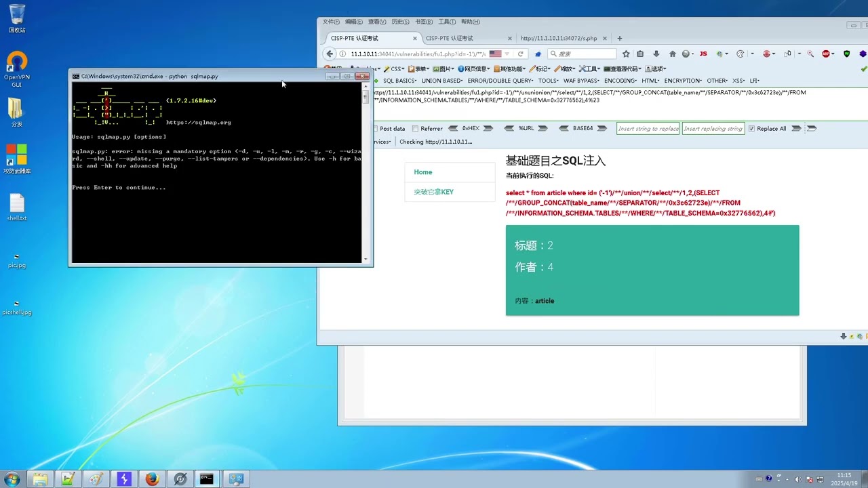The image size is (868, 488).
Task: Click Insert string to replace field
Action: click(648, 128)
